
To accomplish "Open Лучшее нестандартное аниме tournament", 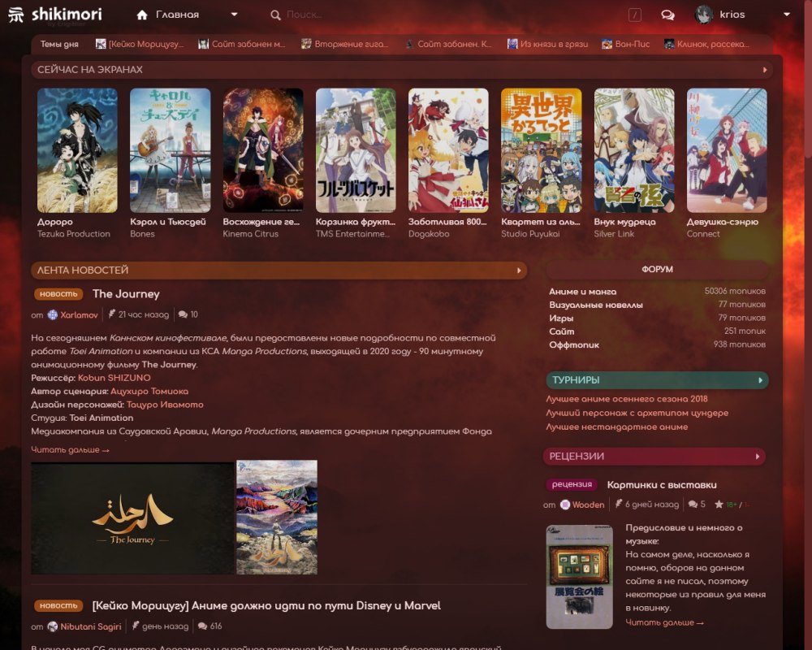I will pos(617,427).
